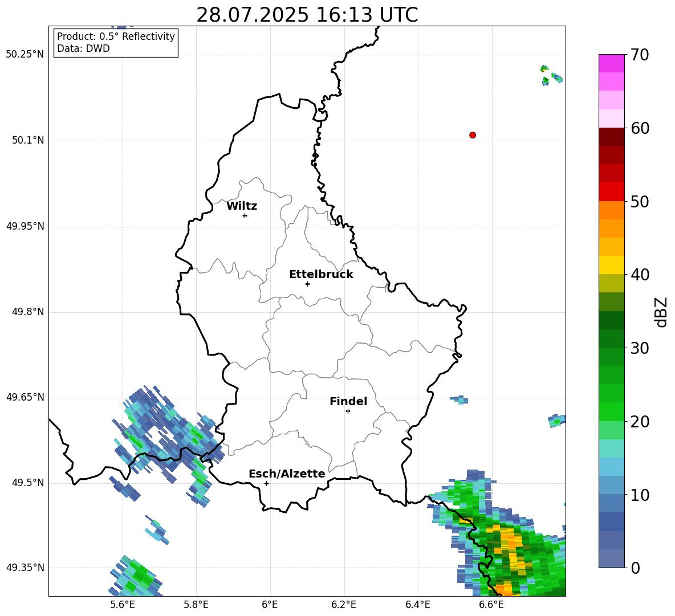Pick the magenta swatch at colorbar top
The width and height of the screenshot is (675, 616).
pos(612,63)
